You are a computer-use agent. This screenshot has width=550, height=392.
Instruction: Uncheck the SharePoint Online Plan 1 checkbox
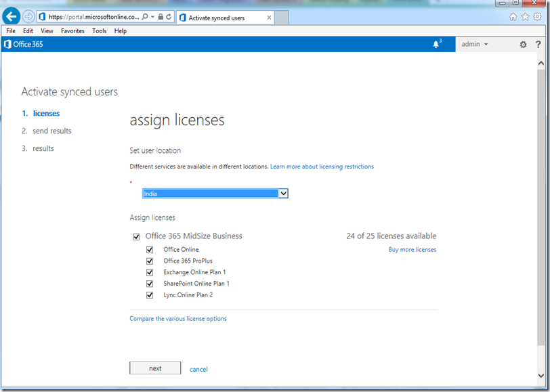click(150, 284)
